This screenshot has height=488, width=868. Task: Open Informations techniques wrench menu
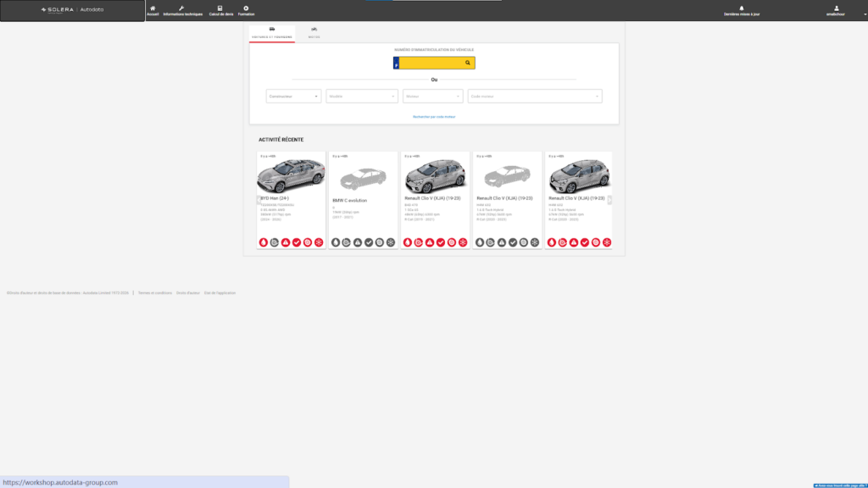(183, 10)
